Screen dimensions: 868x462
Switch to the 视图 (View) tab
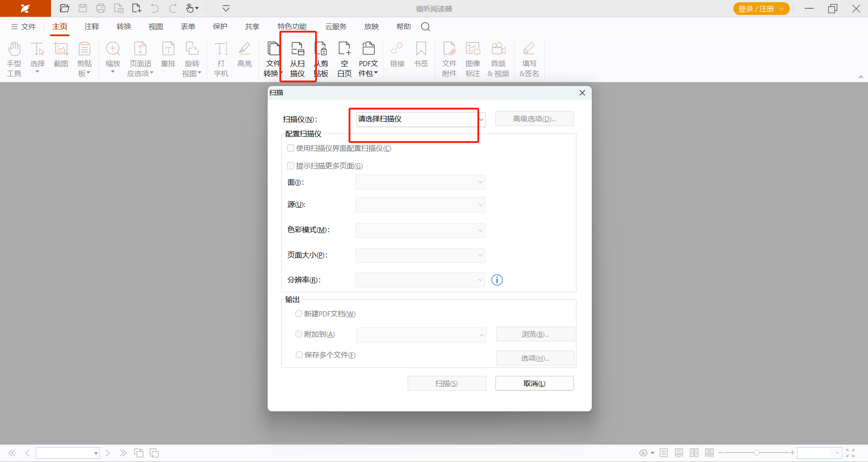coord(156,27)
